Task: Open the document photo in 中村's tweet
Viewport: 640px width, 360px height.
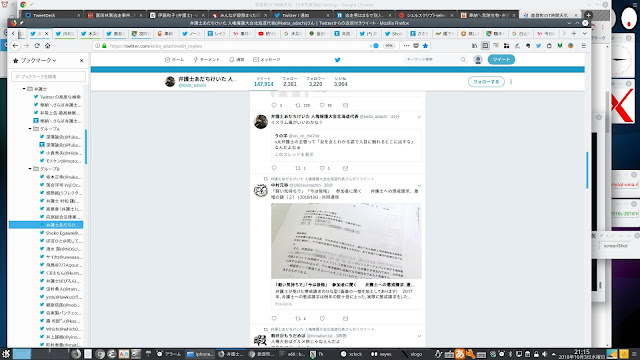Action: pos(346,241)
